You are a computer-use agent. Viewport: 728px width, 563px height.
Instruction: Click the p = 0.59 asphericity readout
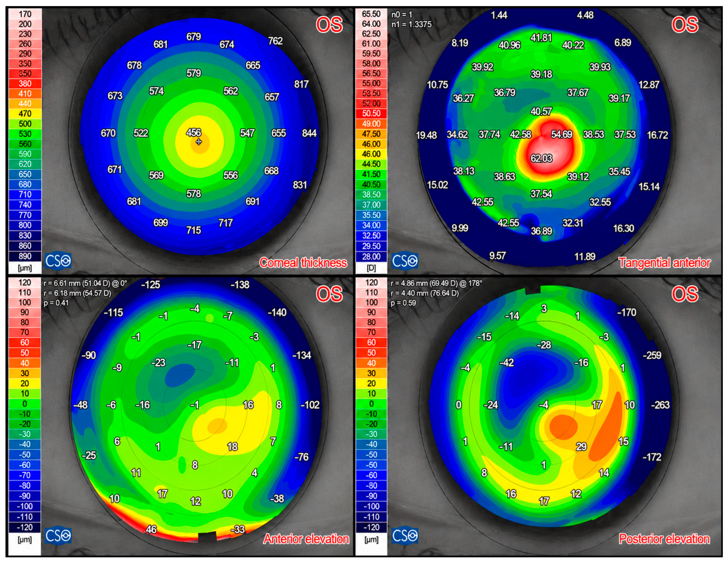coord(403,303)
